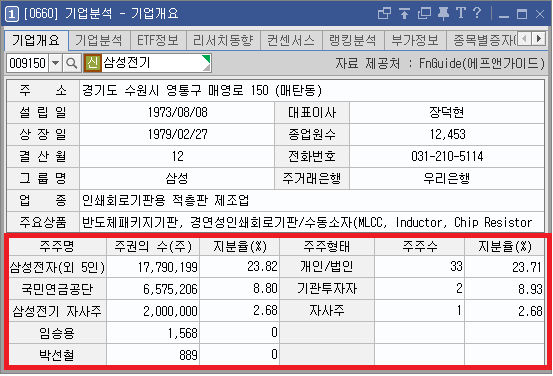Click share count 17,790,199

pyautogui.click(x=168, y=267)
